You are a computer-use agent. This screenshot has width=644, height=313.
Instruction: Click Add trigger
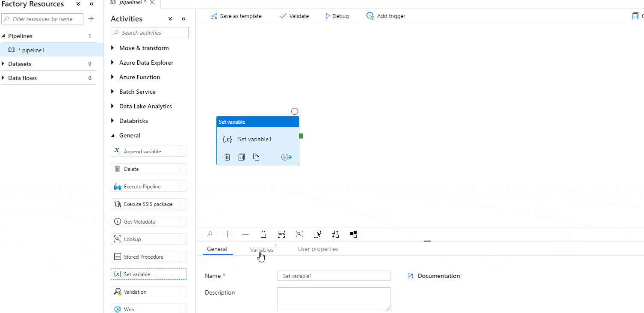click(x=386, y=16)
